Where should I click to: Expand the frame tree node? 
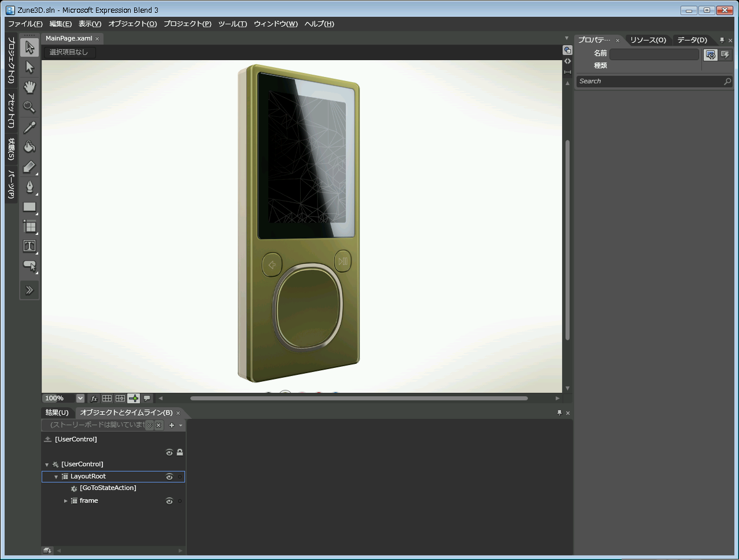click(65, 501)
